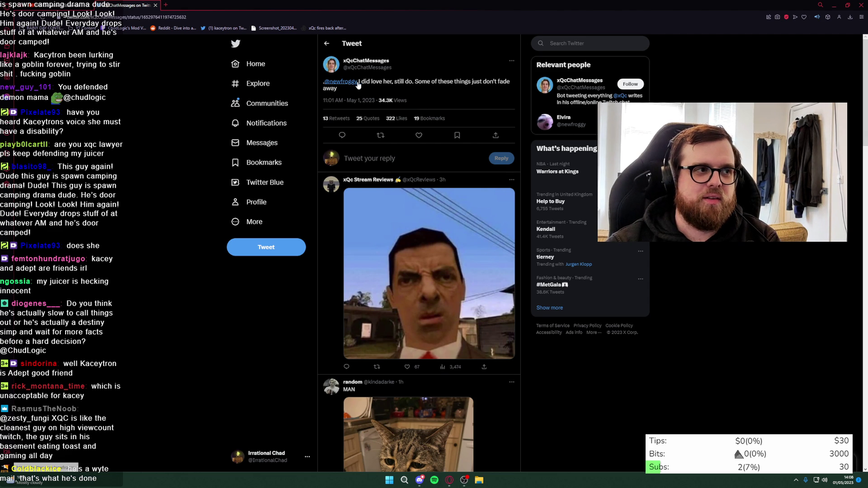Click the Twitter bird logo
The width and height of the screenshot is (868, 488).
pos(235,44)
